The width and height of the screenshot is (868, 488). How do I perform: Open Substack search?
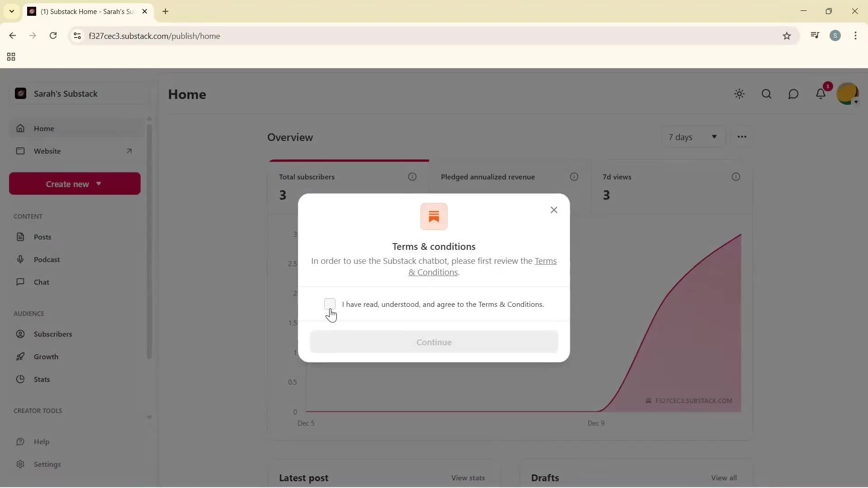pyautogui.click(x=766, y=94)
